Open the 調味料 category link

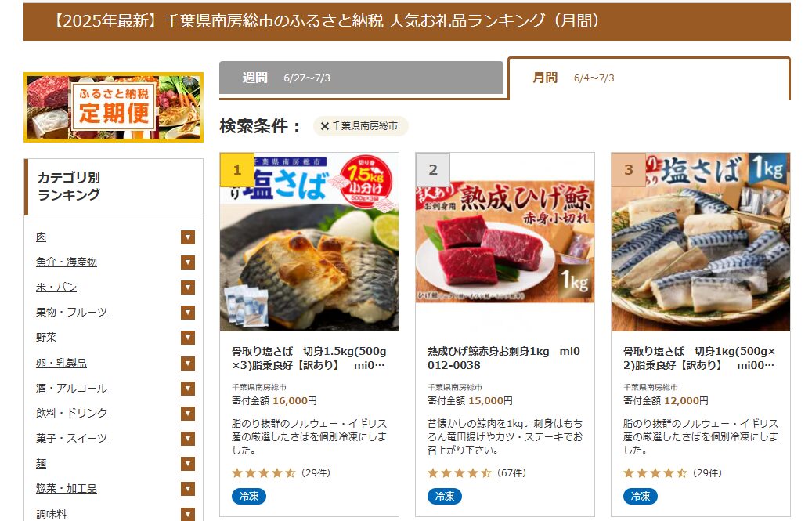coord(51,514)
